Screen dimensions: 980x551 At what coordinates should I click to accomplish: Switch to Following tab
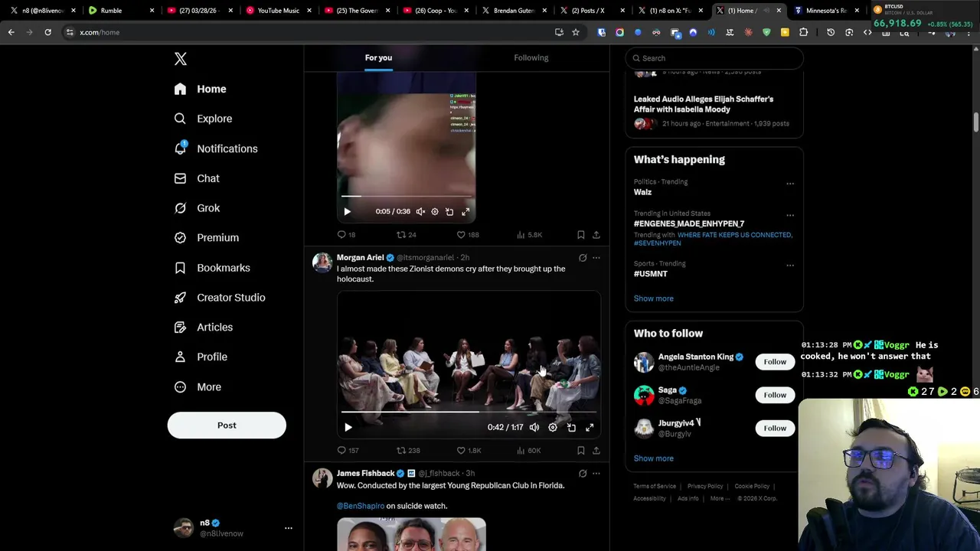531,58
